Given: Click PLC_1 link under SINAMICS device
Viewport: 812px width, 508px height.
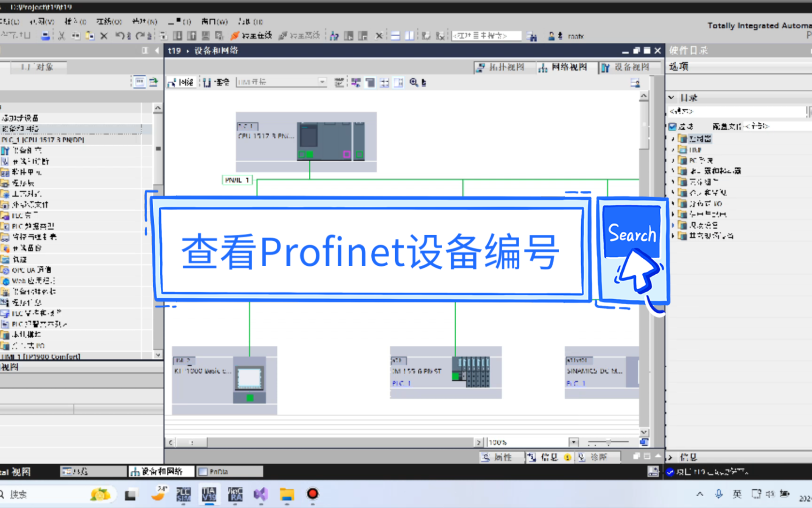Looking at the screenshot, I should pos(576,383).
